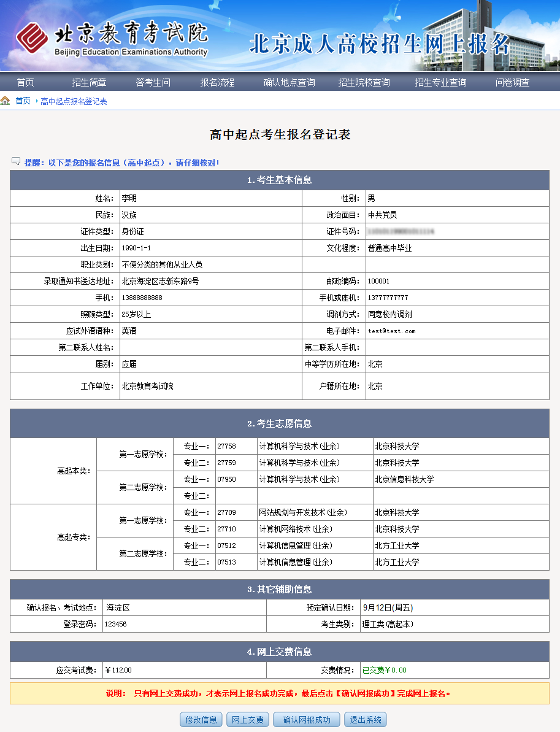The height and width of the screenshot is (732, 560).
Task: Select the exam location value 海淀区
Action: click(118, 607)
